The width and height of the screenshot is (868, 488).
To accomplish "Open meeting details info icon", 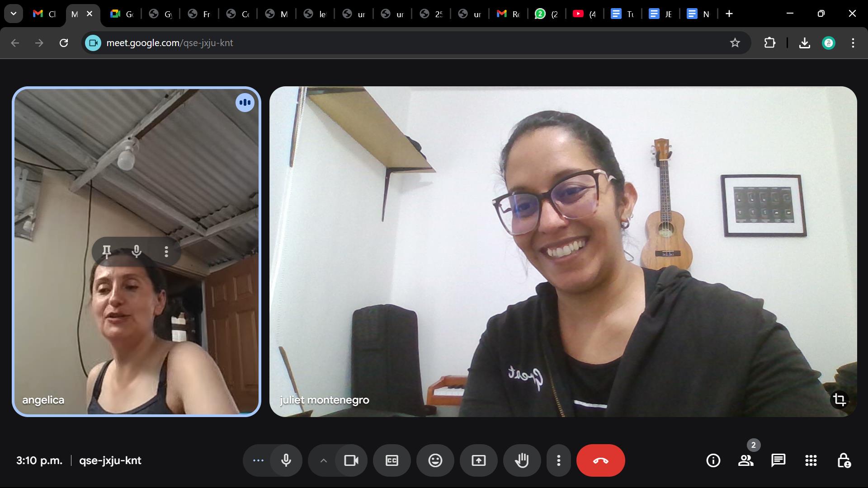I will tap(713, 460).
